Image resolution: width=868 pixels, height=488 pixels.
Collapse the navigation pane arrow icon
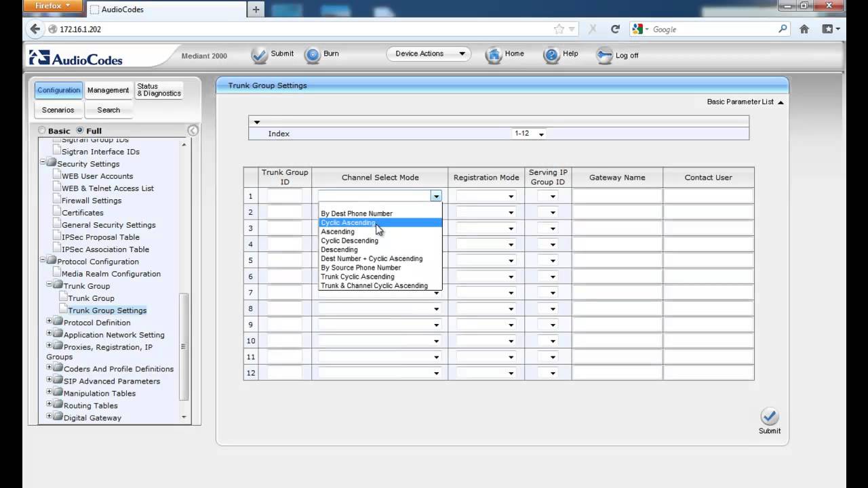coord(193,130)
